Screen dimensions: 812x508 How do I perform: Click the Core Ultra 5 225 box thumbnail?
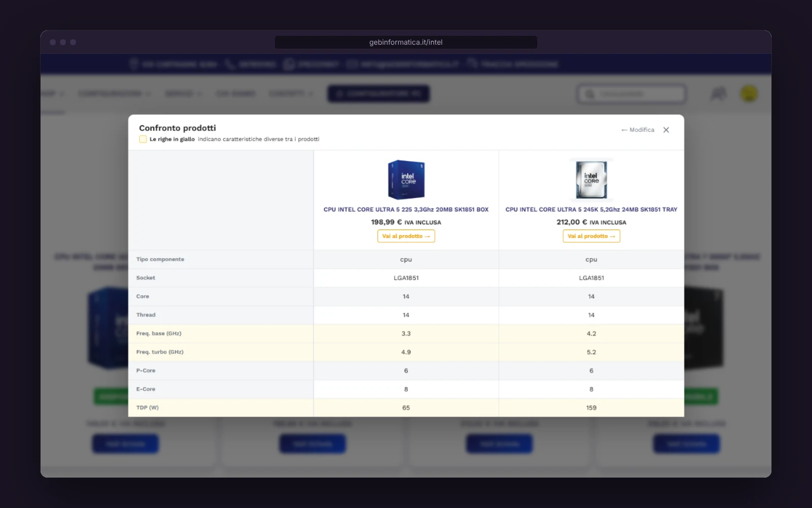[x=406, y=180]
